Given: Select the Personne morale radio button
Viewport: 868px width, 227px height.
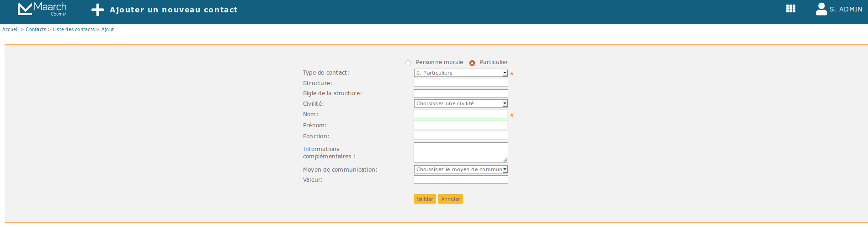Looking at the screenshot, I should [x=408, y=63].
